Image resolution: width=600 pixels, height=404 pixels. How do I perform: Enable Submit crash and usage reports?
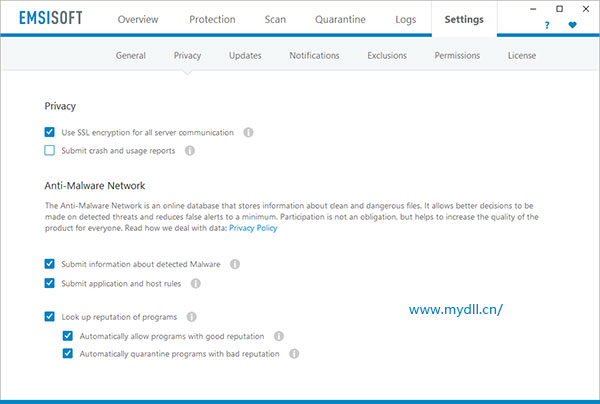49,150
